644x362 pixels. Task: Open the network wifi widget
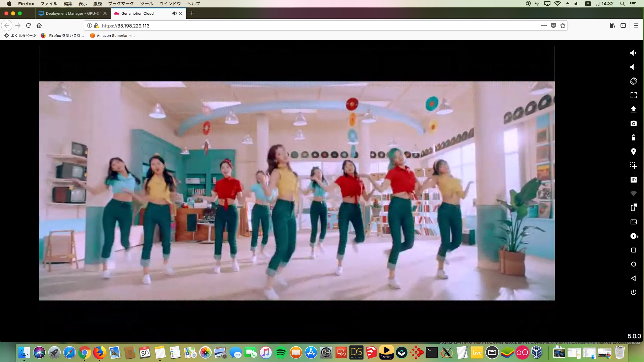(x=633, y=194)
